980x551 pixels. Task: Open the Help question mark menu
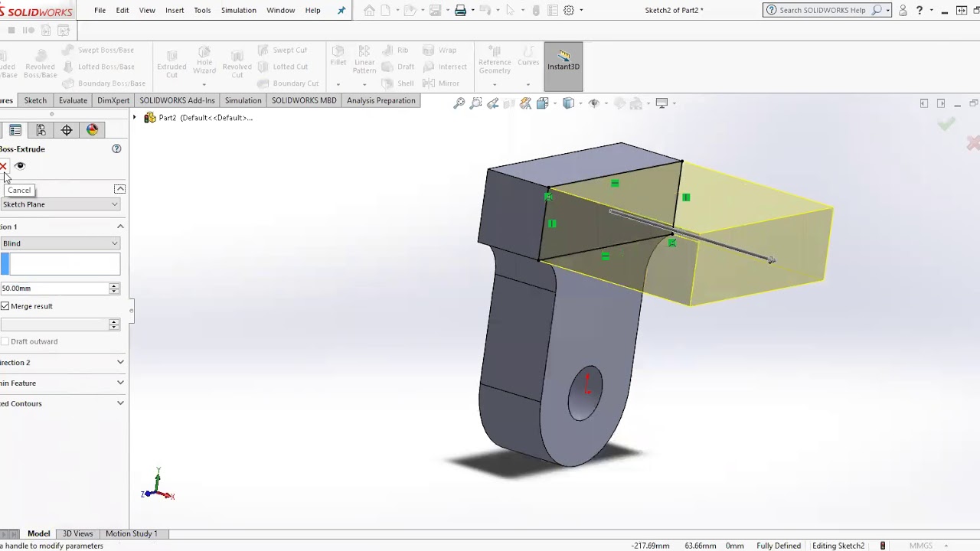click(x=920, y=10)
